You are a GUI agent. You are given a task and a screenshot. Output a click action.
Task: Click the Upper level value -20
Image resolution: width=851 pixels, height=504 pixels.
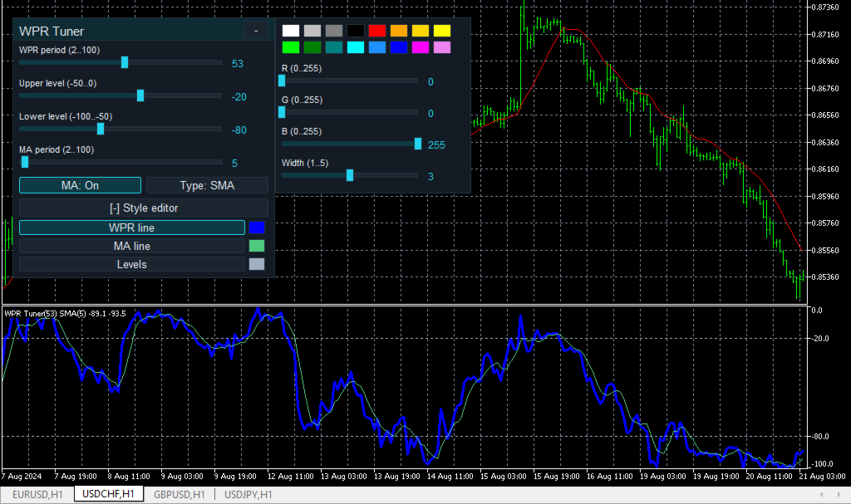click(239, 96)
